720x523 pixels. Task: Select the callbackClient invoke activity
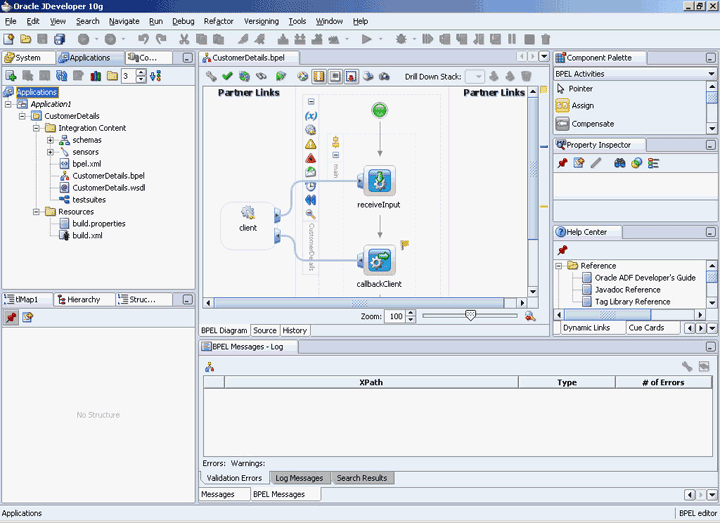tap(379, 261)
